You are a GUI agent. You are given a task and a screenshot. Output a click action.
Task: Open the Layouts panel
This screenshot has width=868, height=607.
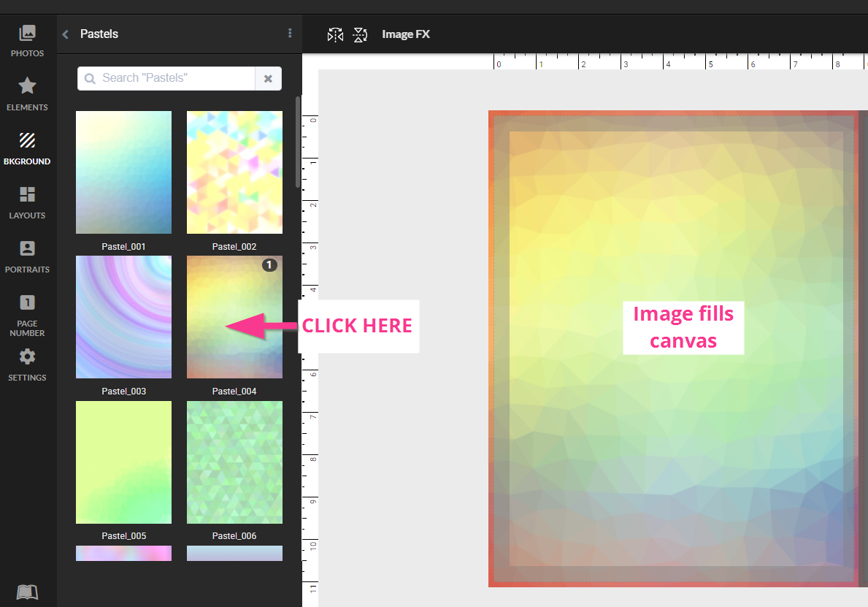(27, 203)
